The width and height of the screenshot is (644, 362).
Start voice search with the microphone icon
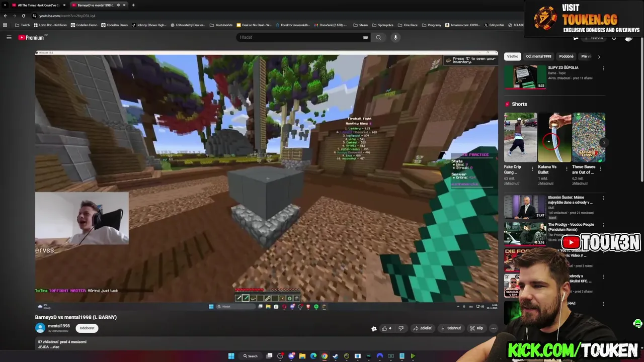[x=395, y=37]
